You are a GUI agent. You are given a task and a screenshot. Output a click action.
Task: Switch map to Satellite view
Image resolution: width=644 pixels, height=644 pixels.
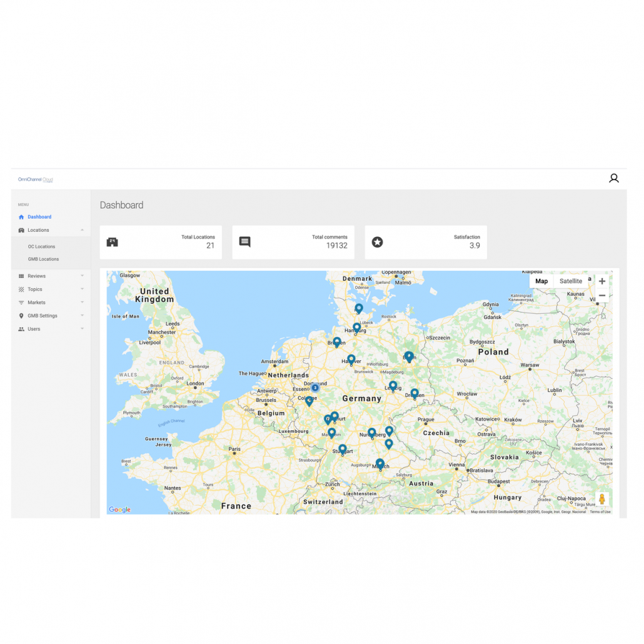pos(570,281)
